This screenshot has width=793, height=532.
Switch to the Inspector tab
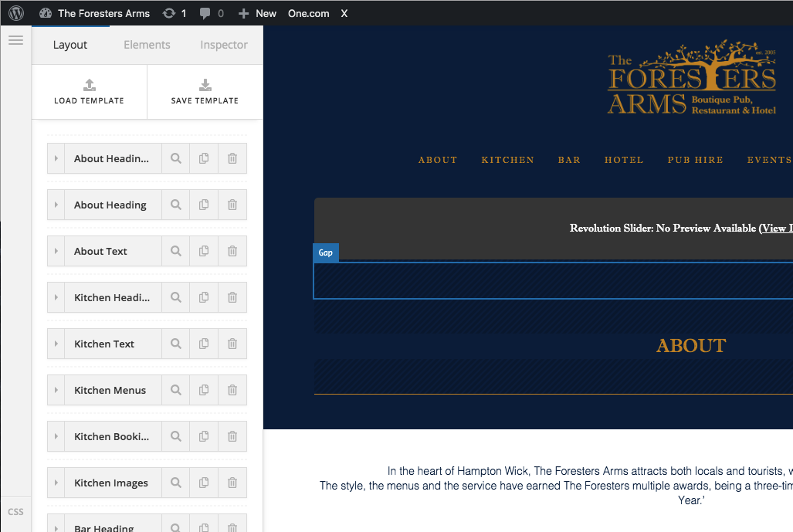[224, 45]
